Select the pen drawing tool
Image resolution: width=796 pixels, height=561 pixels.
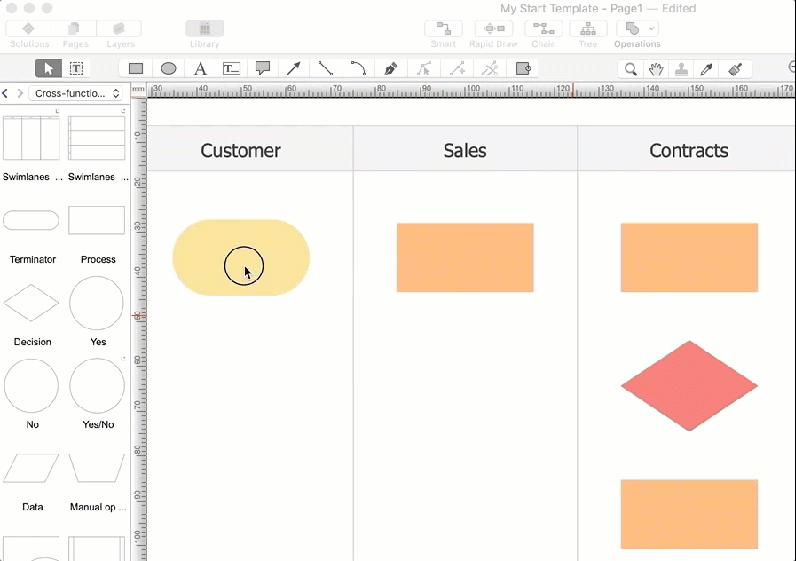coord(390,69)
